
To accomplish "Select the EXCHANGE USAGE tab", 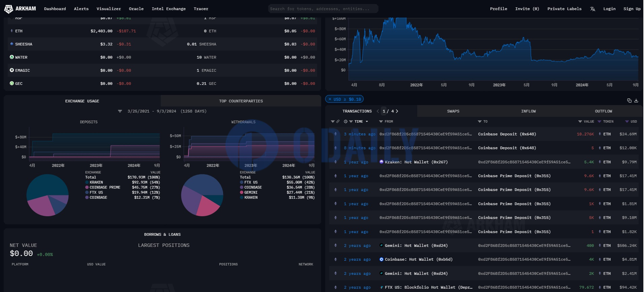I will [x=82, y=101].
